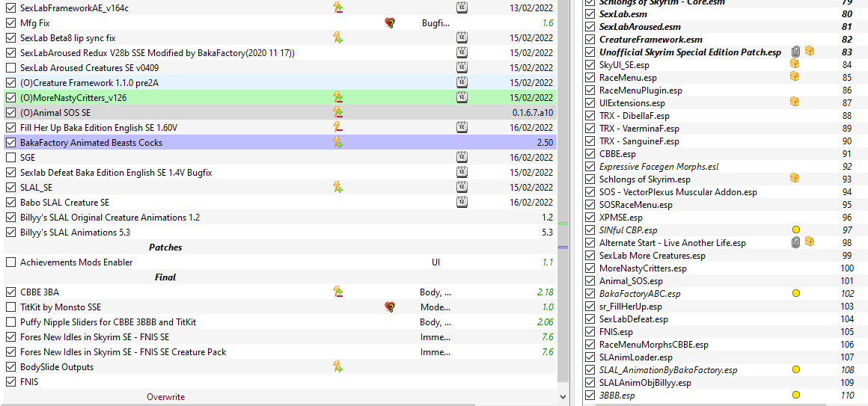Click the calendar icon on (O)Creature Framework row
The image size is (868, 406).
[462, 82]
